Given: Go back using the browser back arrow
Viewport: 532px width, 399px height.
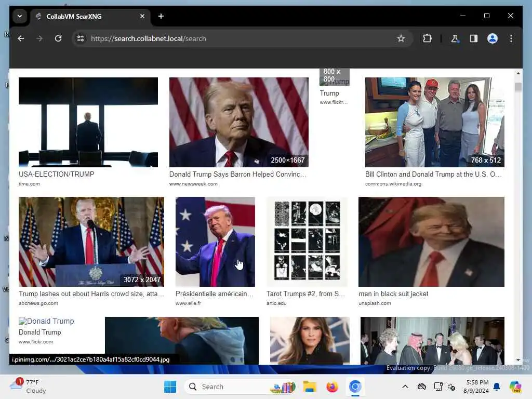Looking at the screenshot, I should (x=21, y=38).
